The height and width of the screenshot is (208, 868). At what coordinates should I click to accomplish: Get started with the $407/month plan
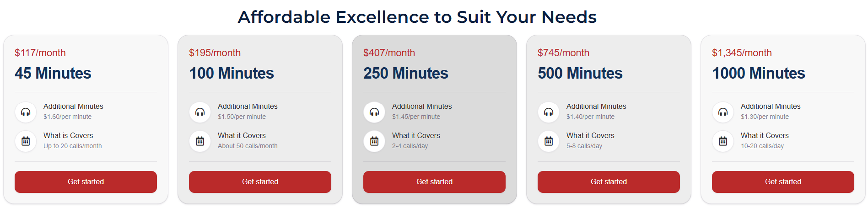coord(434,182)
